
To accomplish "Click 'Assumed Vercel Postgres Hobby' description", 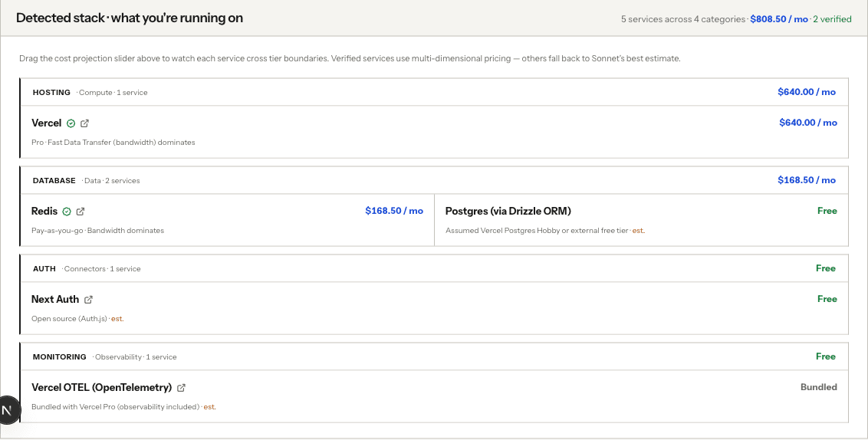I will [x=537, y=230].
